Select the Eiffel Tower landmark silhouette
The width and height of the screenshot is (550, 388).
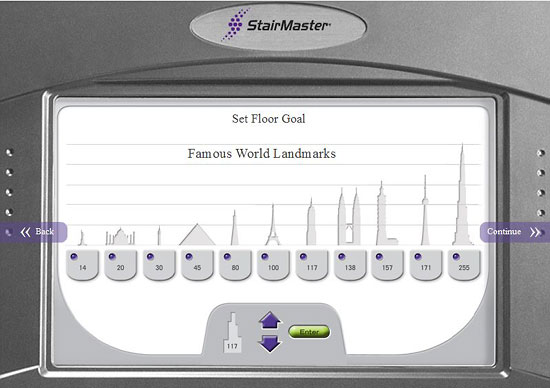point(273,225)
